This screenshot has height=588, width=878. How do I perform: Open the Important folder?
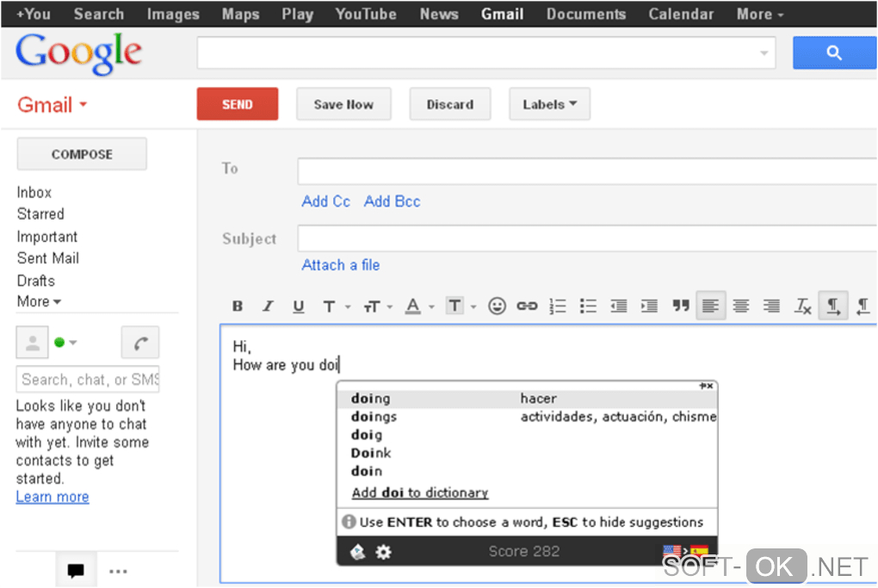(47, 237)
